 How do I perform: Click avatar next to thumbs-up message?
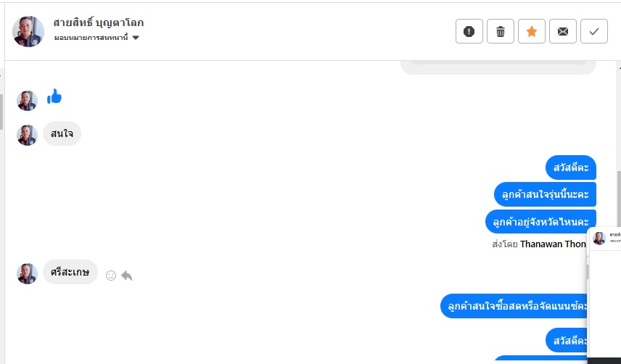28,101
